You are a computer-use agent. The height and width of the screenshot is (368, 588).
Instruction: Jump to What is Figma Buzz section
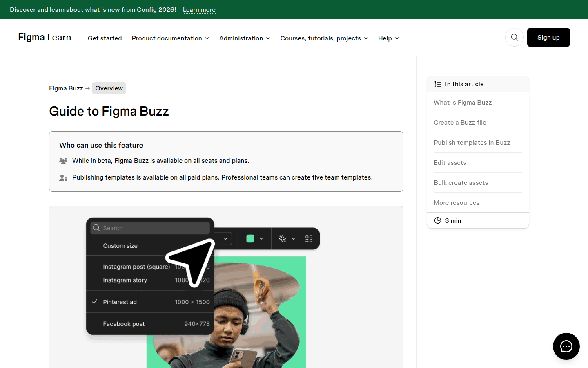463,103
